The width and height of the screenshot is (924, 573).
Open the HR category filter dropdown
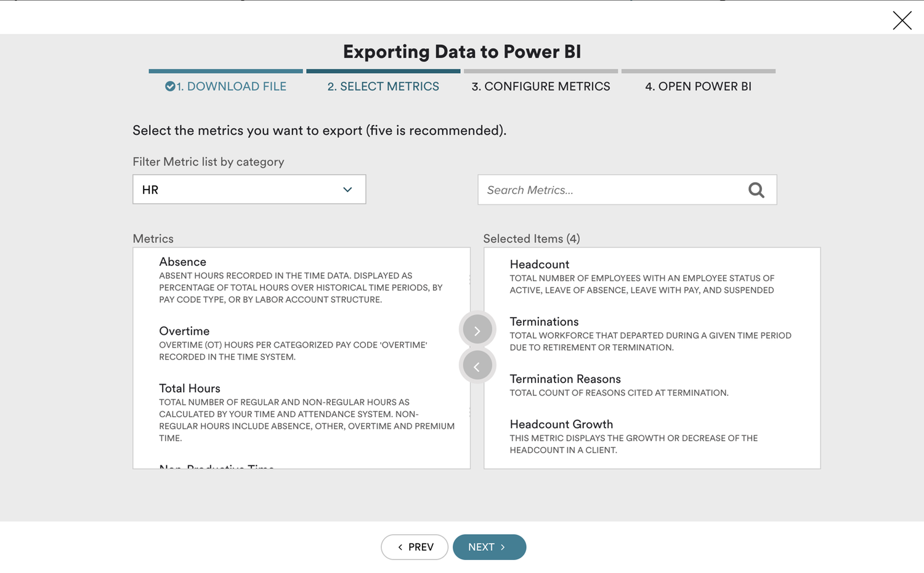(249, 190)
